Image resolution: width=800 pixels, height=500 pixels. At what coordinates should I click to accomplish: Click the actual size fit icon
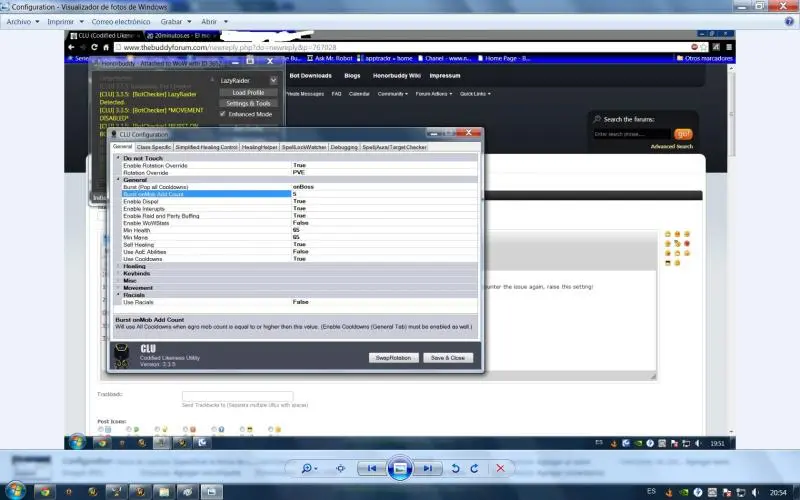click(x=341, y=468)
